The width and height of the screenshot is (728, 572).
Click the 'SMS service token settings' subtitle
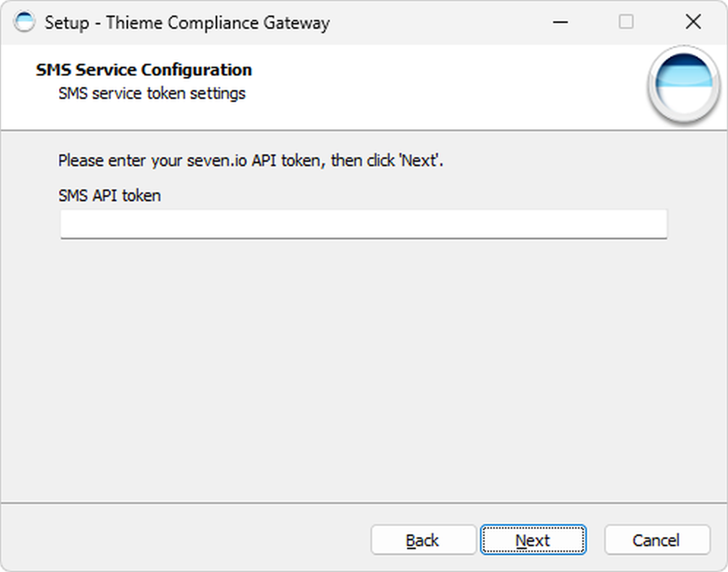tap(152, 93)
